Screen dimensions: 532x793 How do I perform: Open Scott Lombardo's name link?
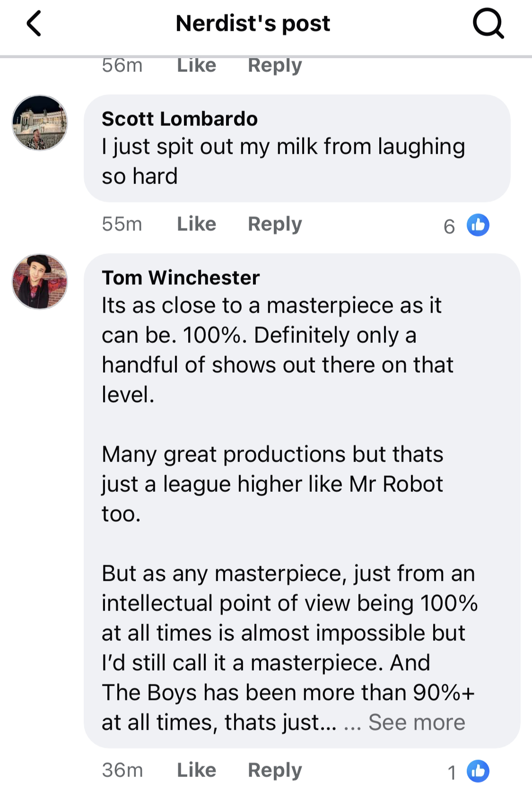[x=180, y=119]
